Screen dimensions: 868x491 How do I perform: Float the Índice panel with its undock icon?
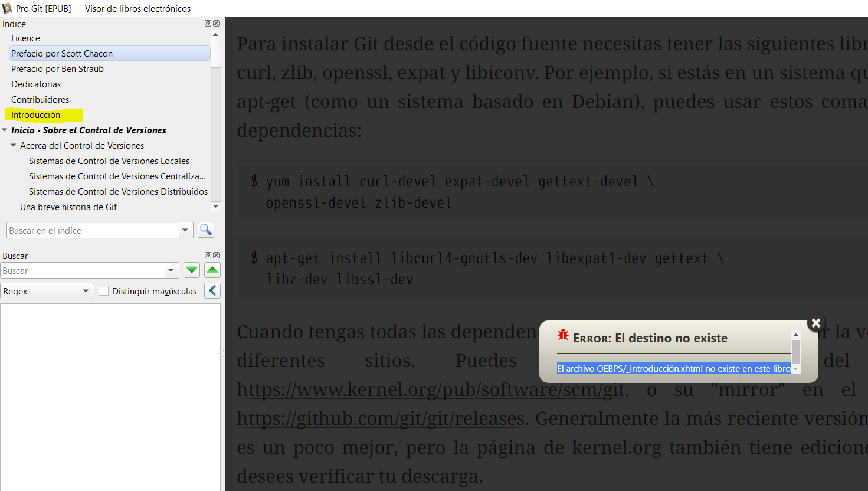coord(208,24)
